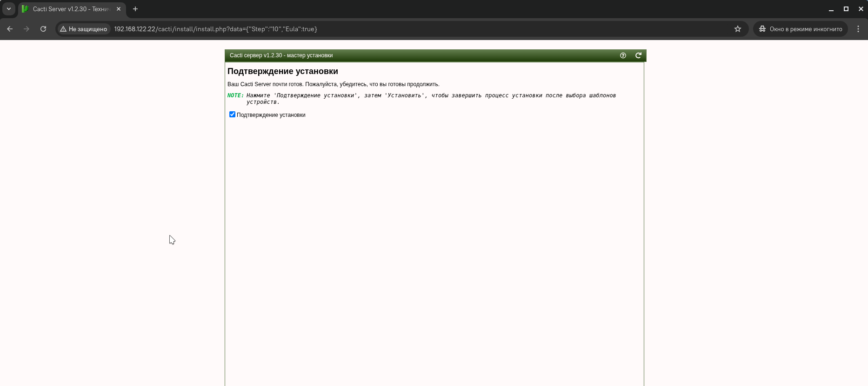Click the installer refresh icon in green header

tap(639, 55)
